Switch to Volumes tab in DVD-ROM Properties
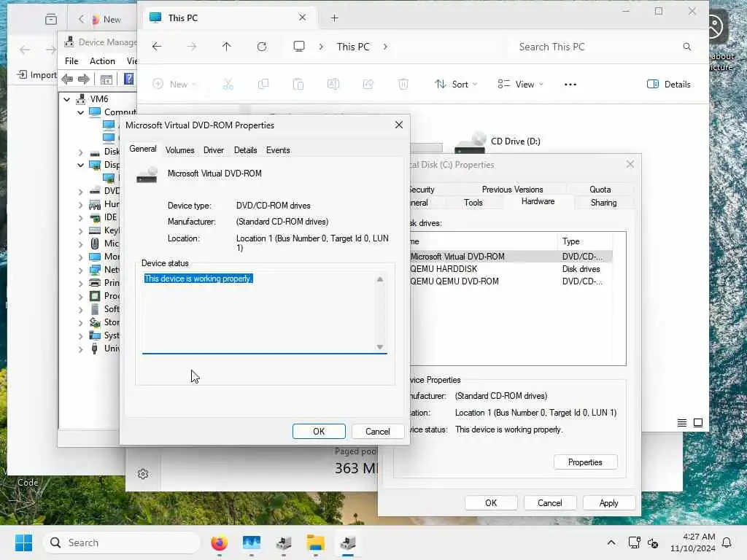The width and height of the screenshot is (747, 560). (179, 150)
